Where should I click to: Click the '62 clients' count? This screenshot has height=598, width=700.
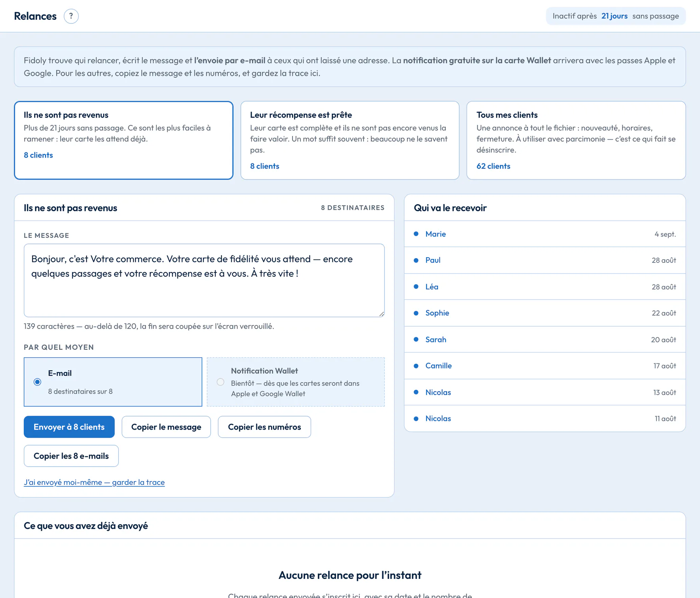(x=493, y=166)
